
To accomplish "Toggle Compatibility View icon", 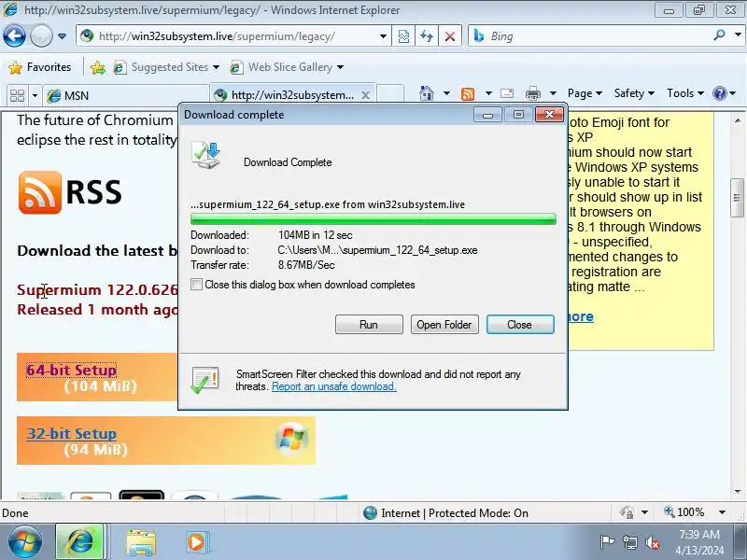I will coord(403,36).
